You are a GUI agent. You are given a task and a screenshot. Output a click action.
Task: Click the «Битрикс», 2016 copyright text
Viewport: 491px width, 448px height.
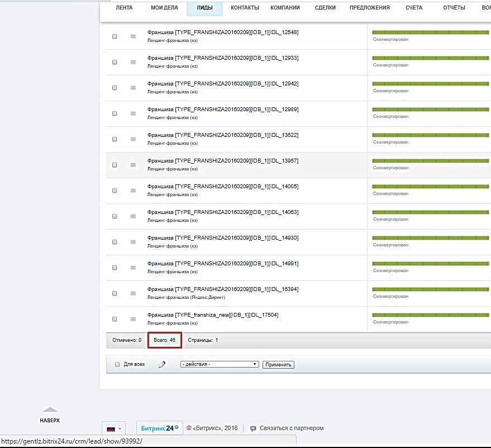point(212,428)
